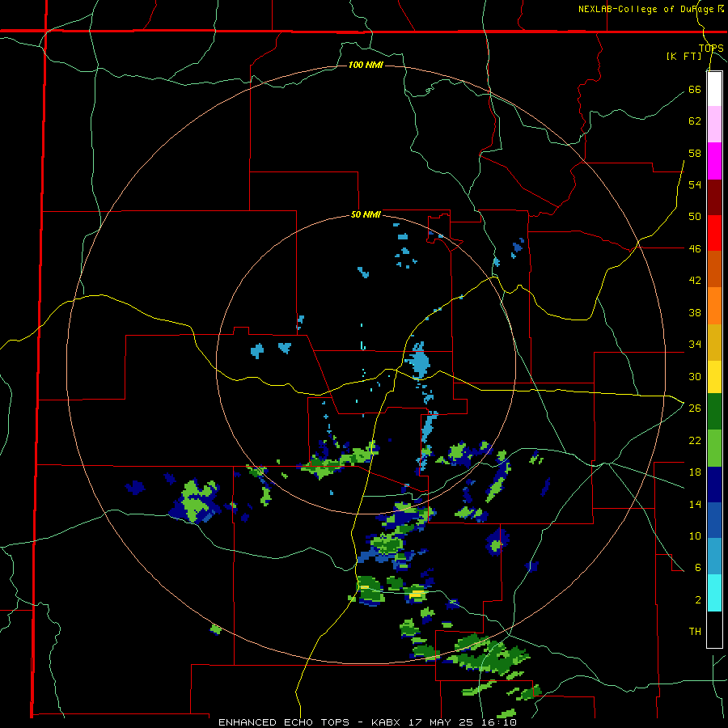The width and height of the screenshot is (728, 728).
Task: Click the white swatch in the tops legend
Action: tap(714, 89)
